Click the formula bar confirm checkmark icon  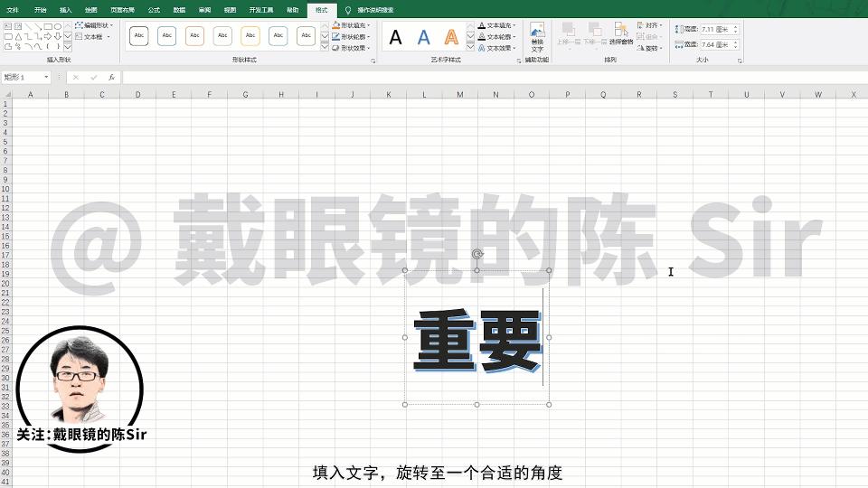(93, 78)
